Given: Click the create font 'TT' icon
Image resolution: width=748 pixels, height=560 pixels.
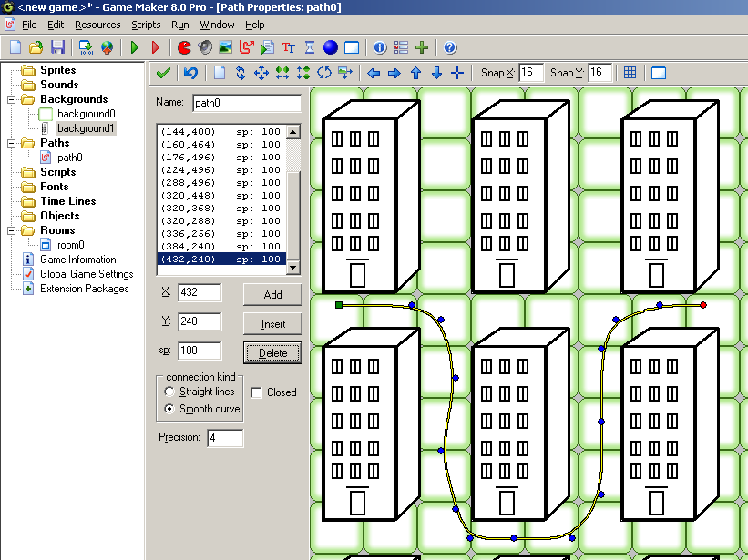Looking at the screenshot, I should (289, 47).
